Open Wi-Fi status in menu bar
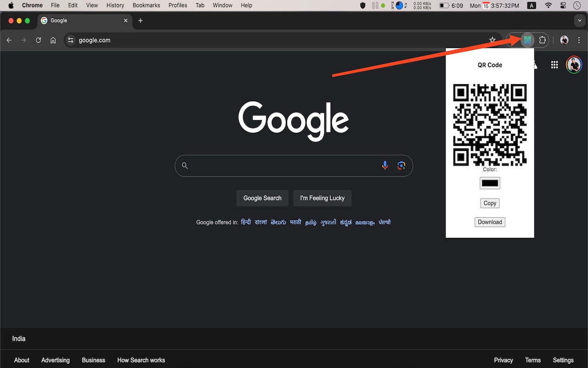 click(548, 6)
